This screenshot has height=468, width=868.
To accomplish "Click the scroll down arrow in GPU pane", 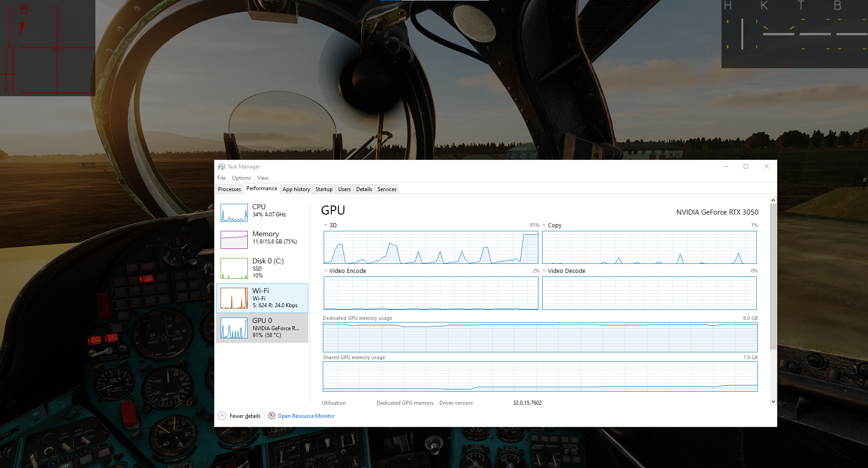I will pos(773,401).
